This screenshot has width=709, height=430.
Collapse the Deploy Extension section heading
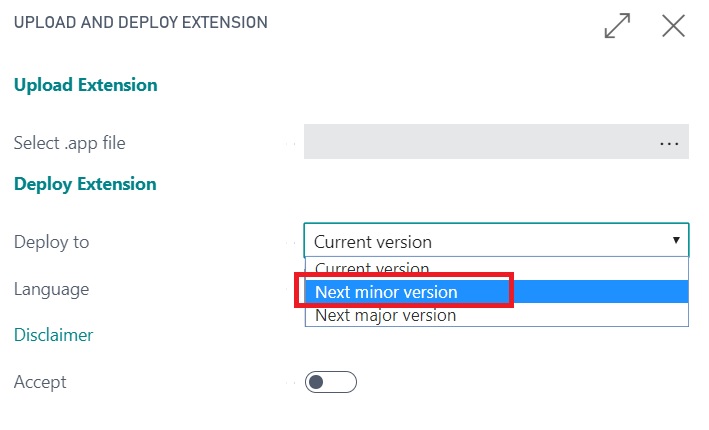click(85, 184)
